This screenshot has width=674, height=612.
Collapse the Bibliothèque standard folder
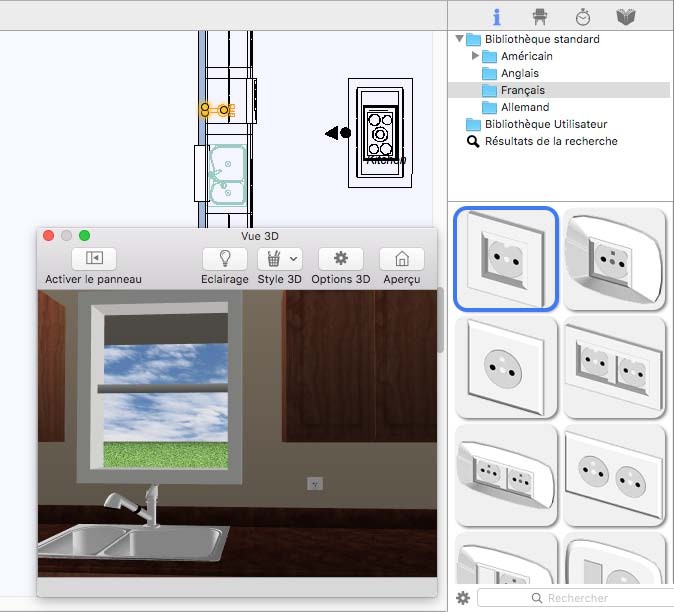coord(460,40)
